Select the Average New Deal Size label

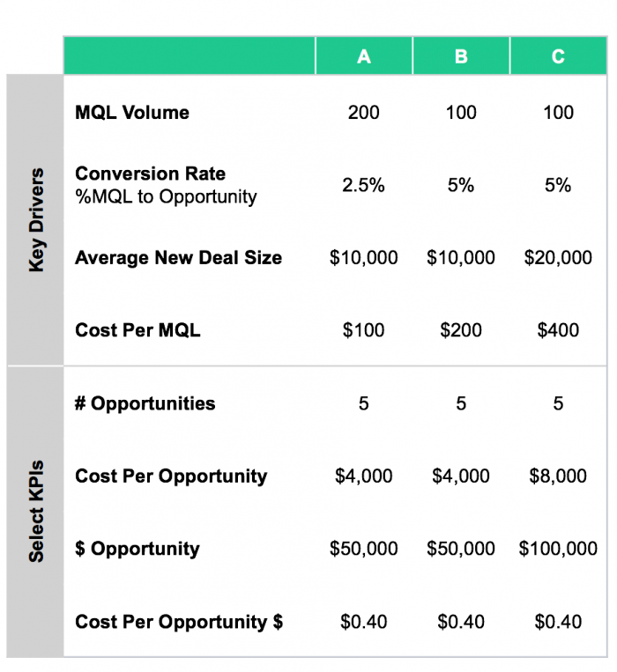pyautogui.click(x=178, y=258)
